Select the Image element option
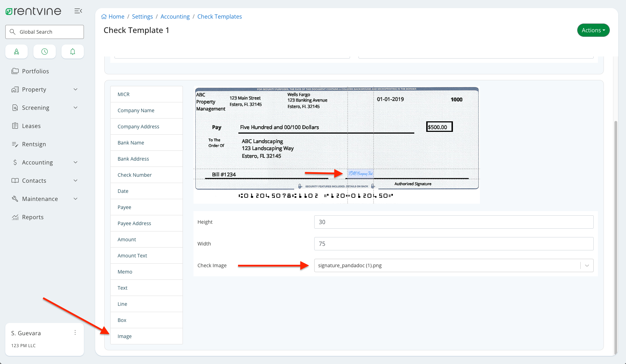Screen dimensions: 626x364 coord(124,336)
